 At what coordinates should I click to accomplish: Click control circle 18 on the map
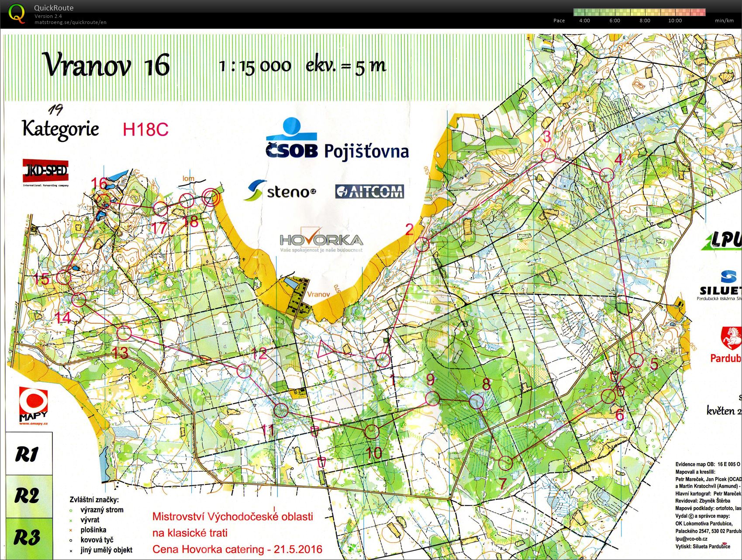187,201
